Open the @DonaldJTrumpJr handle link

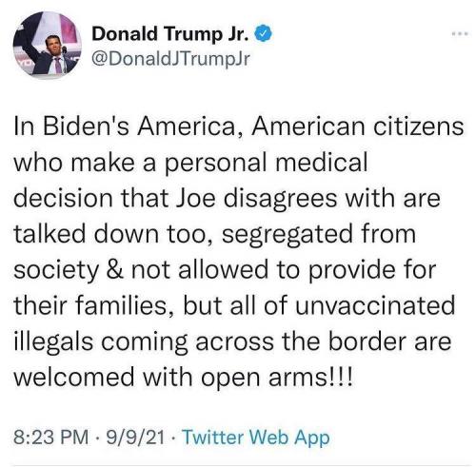point(170,59)
